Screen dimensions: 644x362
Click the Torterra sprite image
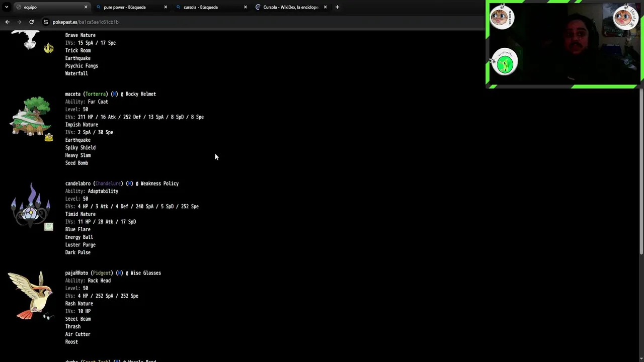click(31, 117)
